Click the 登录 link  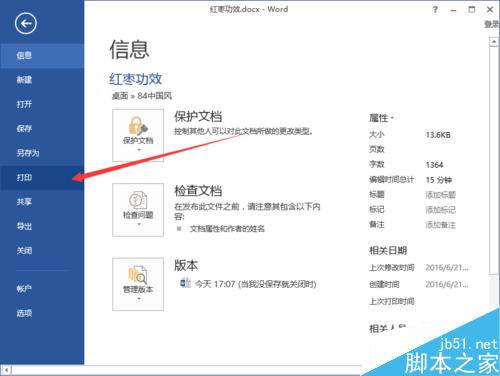tap(492, 24)
